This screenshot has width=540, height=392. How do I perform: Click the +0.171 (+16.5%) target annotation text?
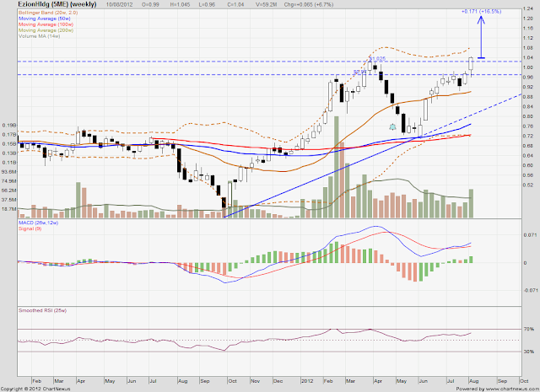click(x=482, y=11)
